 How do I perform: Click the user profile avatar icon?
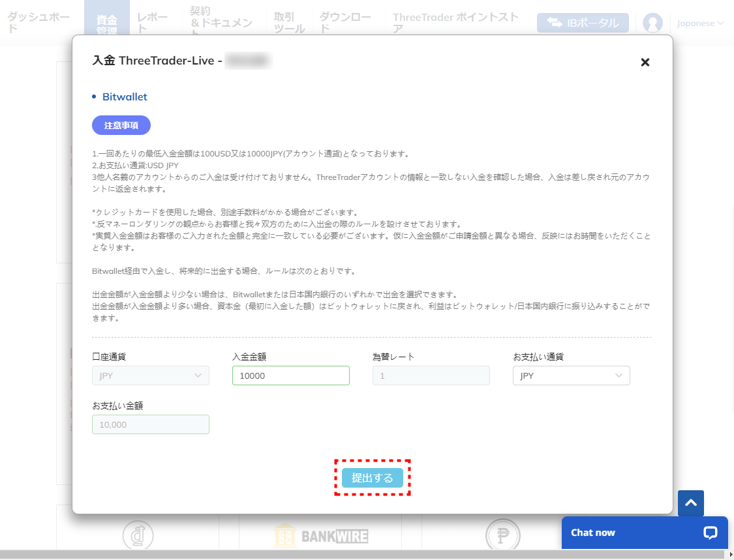pyautogui.click(x=652, y=22)
